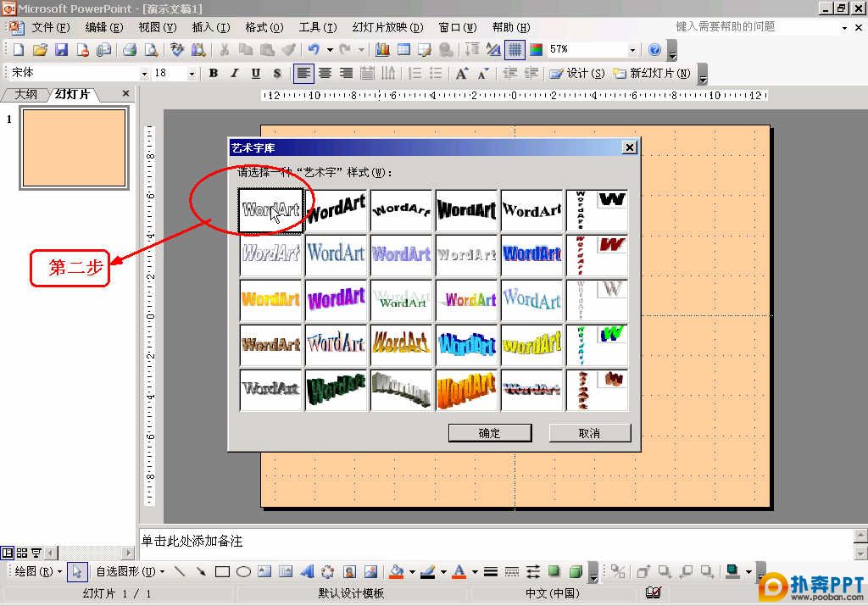Toggle Color/Grayscale view button
868x606 pixels.
[536, 50]
